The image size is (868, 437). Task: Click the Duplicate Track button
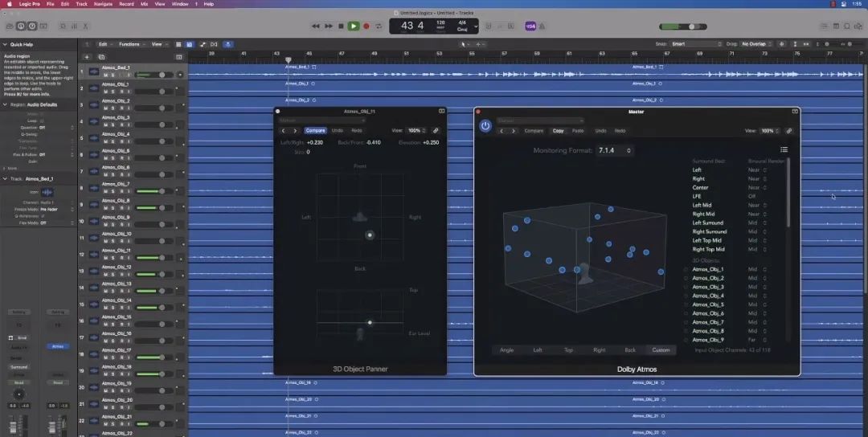(101, 57)
